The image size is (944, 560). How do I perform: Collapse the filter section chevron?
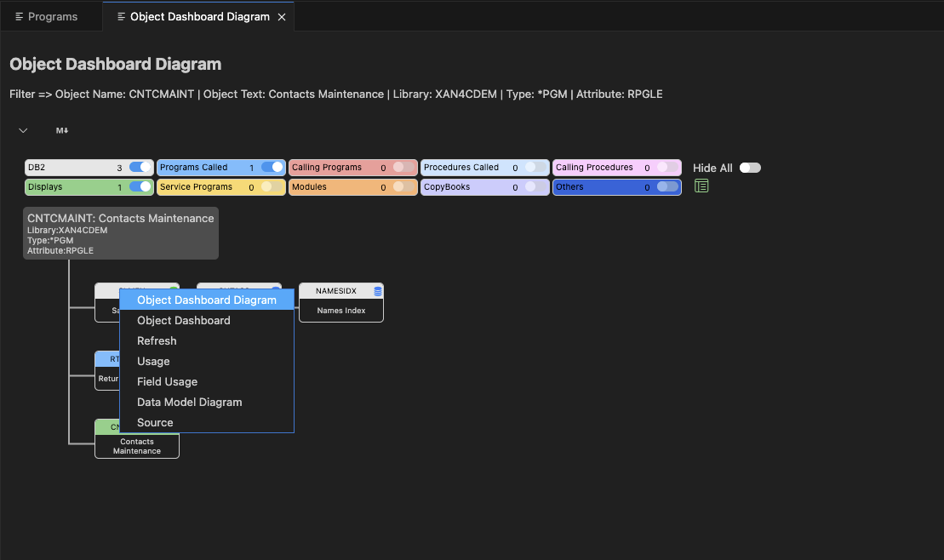[x=23, y=130]
